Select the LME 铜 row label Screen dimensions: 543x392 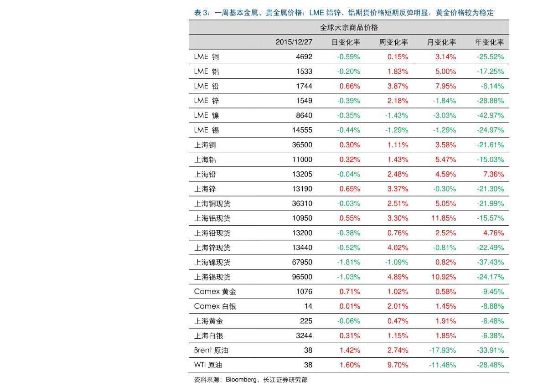[207, 57]
